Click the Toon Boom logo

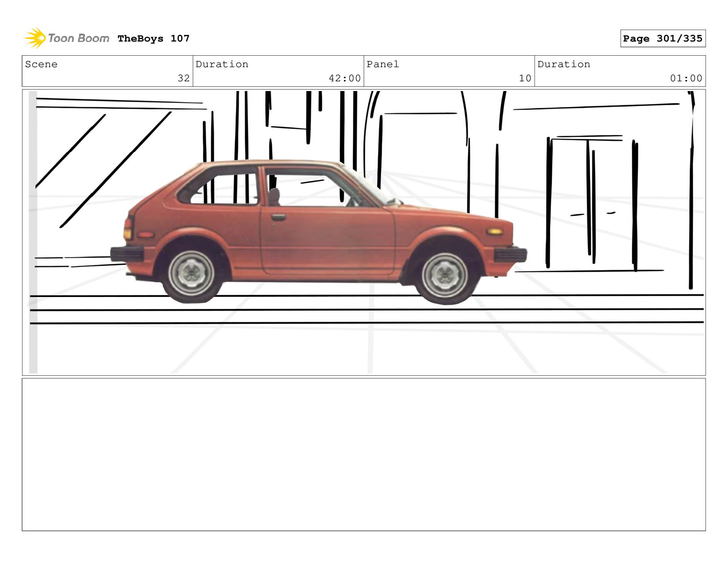[67, 38]
